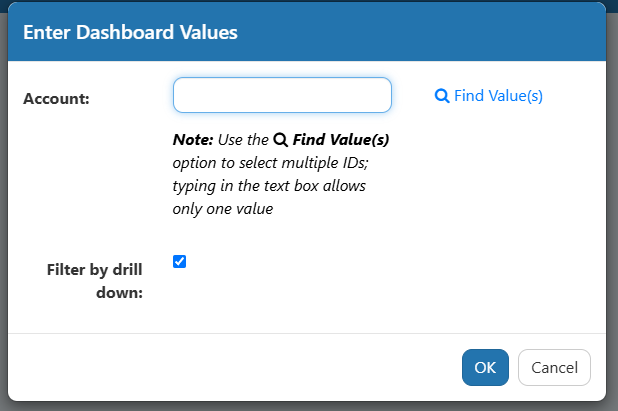
Task: Click the "option to select multiple IDs;" line
Action: point(270,163)
